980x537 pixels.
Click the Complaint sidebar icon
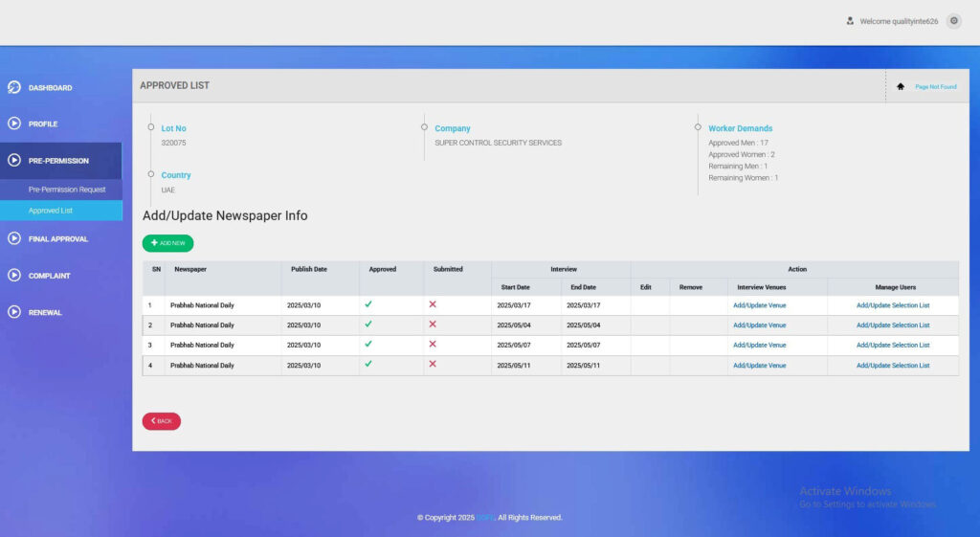click(14, 276)
